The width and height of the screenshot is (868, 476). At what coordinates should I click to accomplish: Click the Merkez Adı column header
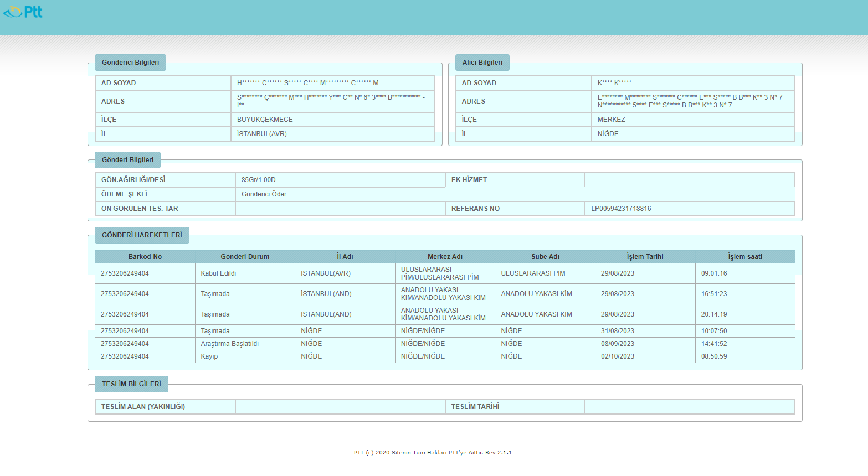445,257
